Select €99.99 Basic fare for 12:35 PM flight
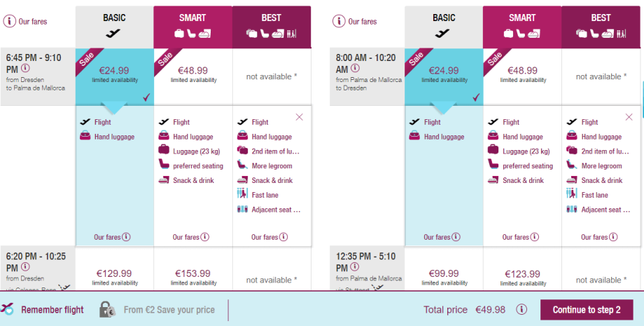Image resolution: width=644 pixels, height=326 pixels. pos(444,276)
